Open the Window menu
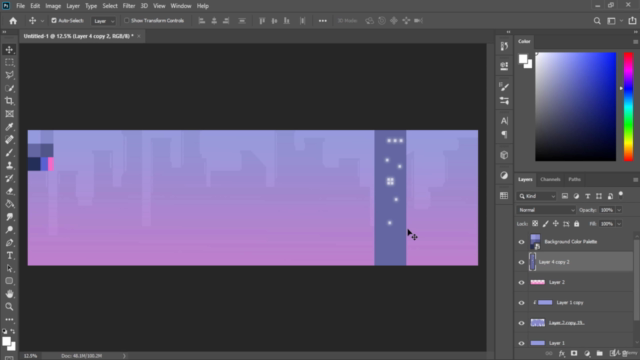The height and width of the screenshot is (360, 640). (181, 6)
